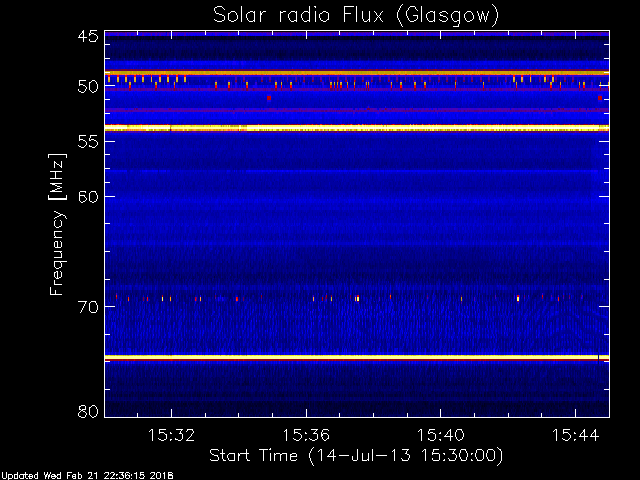Click the 15:40 time tick label
Viewport: 640px width, 480px height.
440,435
